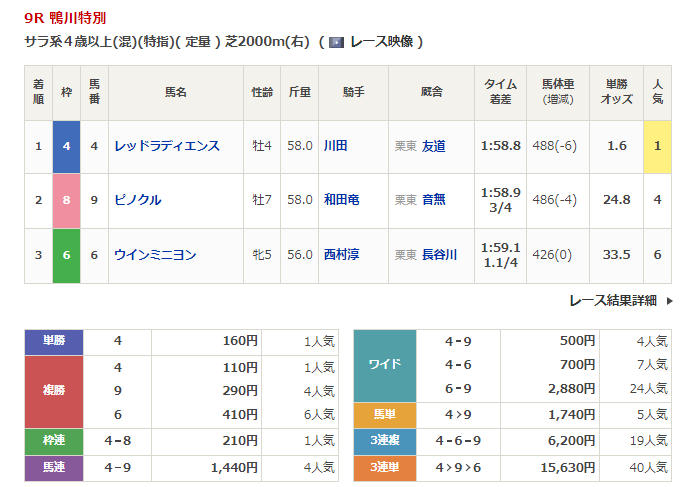Open trainer page 友道

[434, 146]
